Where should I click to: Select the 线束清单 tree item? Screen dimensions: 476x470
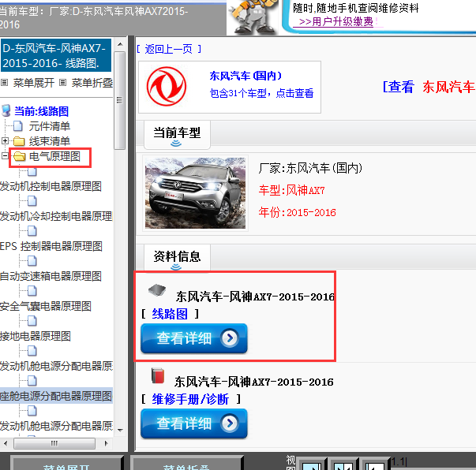tap(50, 141)
